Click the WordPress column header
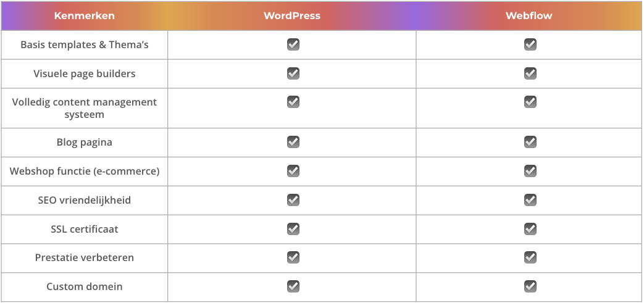Image resolution: width=644 pixels, height=303 pixels. click(292, 15)
